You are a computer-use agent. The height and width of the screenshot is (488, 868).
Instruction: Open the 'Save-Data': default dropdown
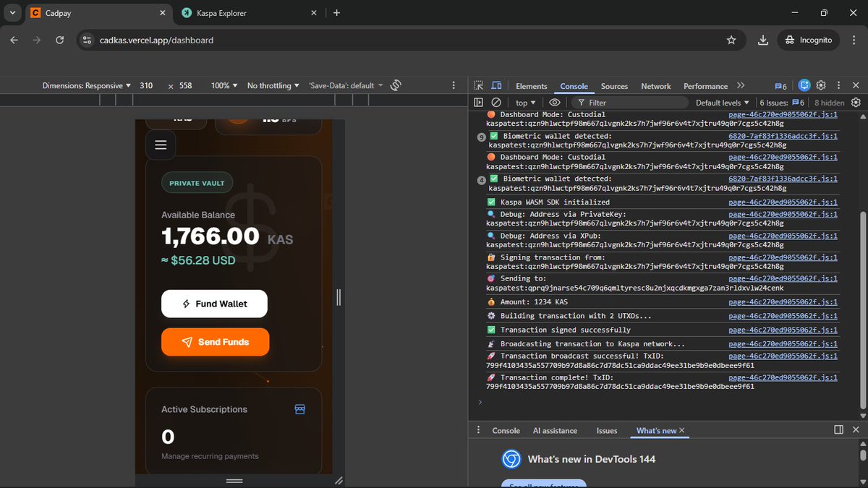point(346,85)
